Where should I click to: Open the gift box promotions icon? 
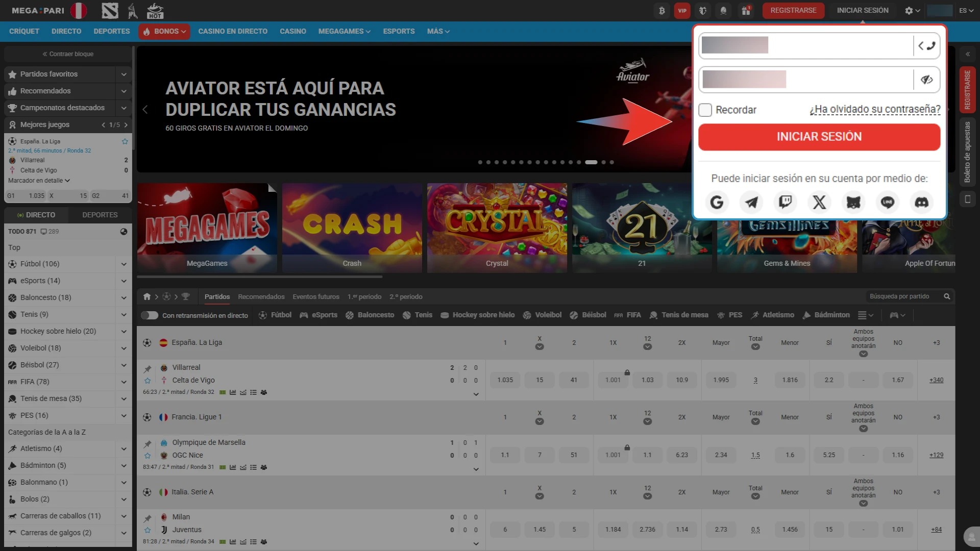click(746, 10)
